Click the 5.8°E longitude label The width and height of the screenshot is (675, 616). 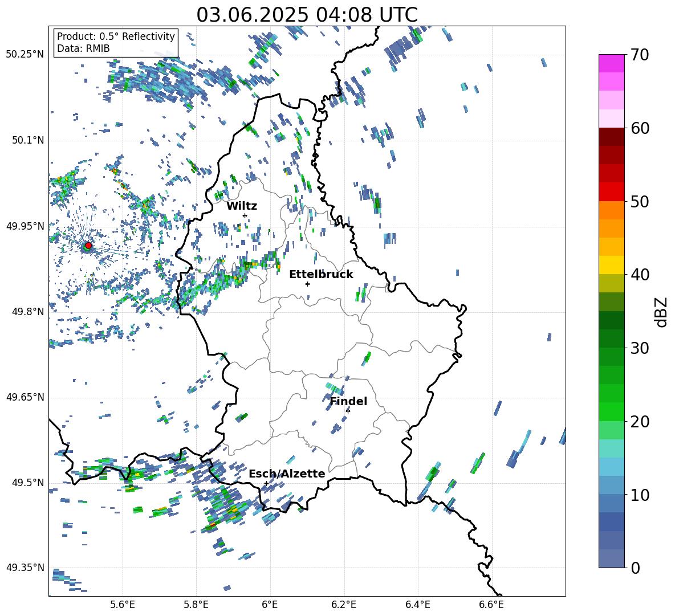(x=196, y=605)
